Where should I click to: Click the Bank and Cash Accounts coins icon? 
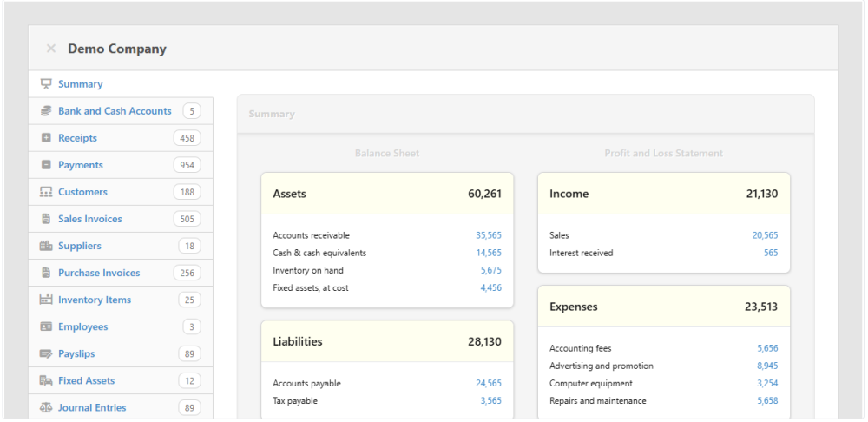point(46,111)
